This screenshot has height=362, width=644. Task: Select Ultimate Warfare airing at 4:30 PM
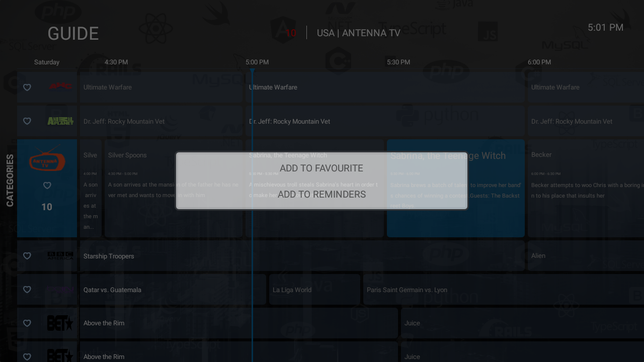point(161,87)
